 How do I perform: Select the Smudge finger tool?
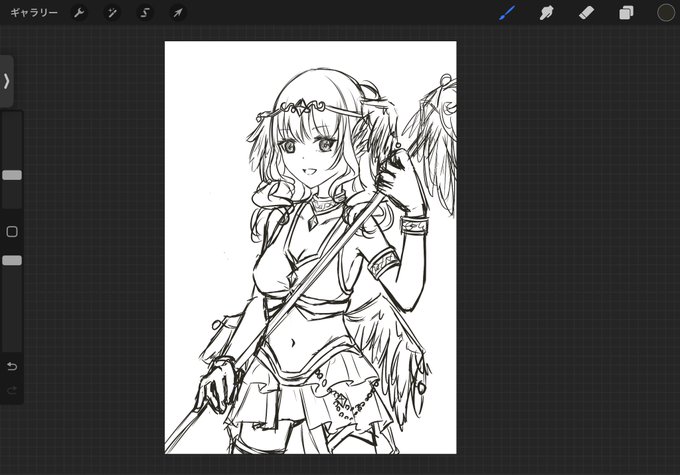pos(546,13)
